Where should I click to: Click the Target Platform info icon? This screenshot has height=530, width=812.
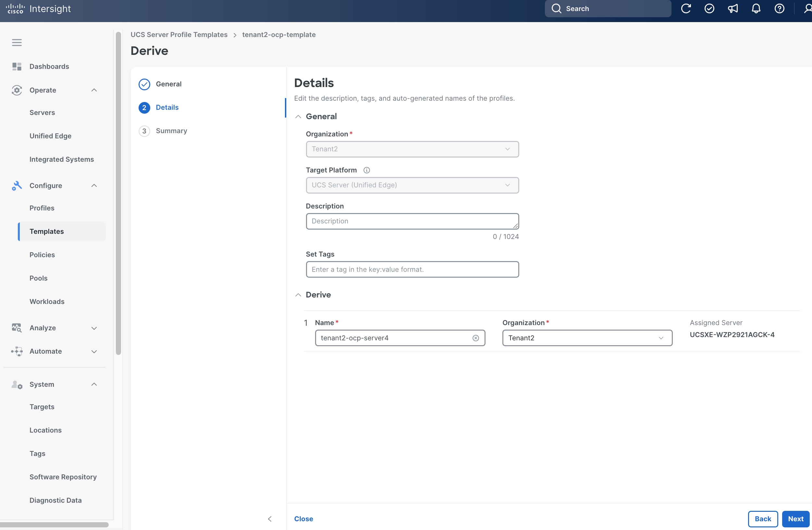tap(367, 170)
